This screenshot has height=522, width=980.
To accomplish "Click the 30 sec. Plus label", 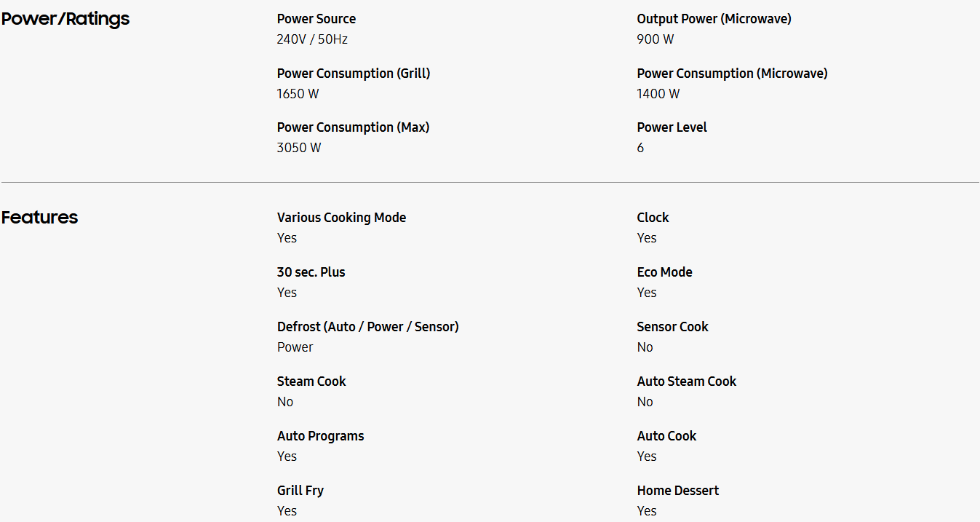I will 311,272.
